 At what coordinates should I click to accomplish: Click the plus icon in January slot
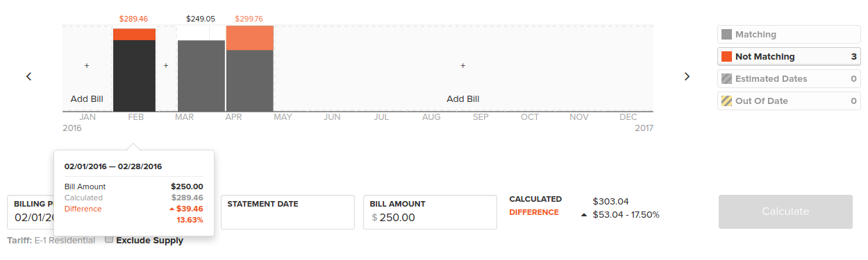coord(87,65)
